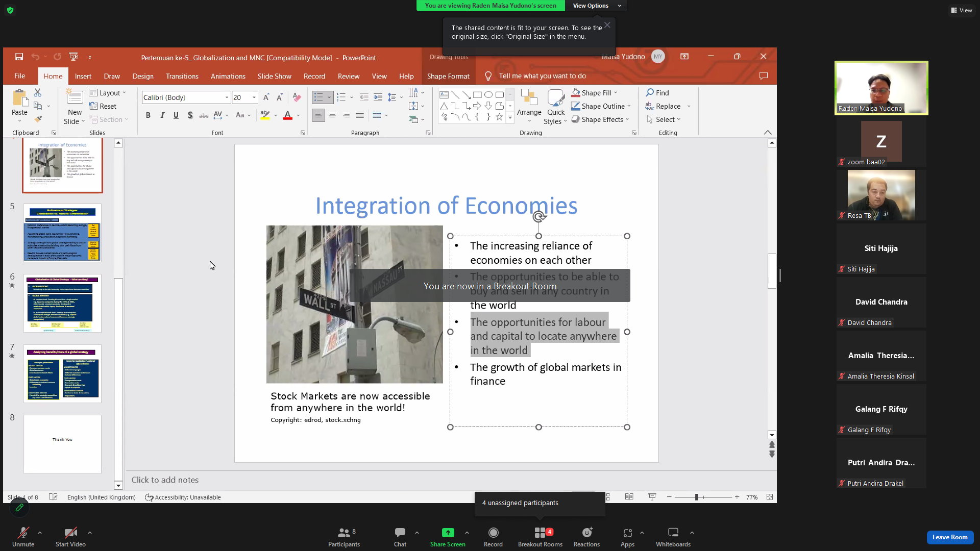The height and width of the screenshot is (551, 980).
Task: Click the Reset slide button
Action: [x=103, y=106]
